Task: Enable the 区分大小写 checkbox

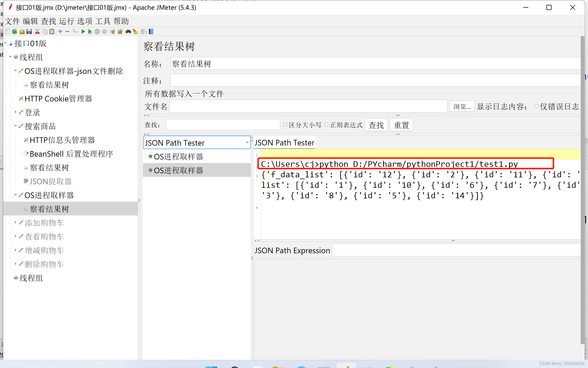Action: click(x=285, y=125)
